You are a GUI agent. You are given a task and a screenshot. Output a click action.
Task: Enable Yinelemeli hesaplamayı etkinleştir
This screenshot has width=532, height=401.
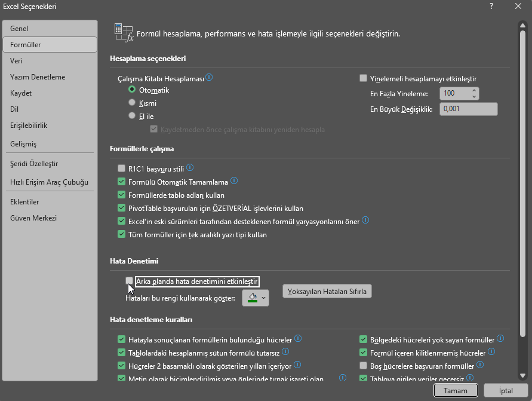point(363,78)
